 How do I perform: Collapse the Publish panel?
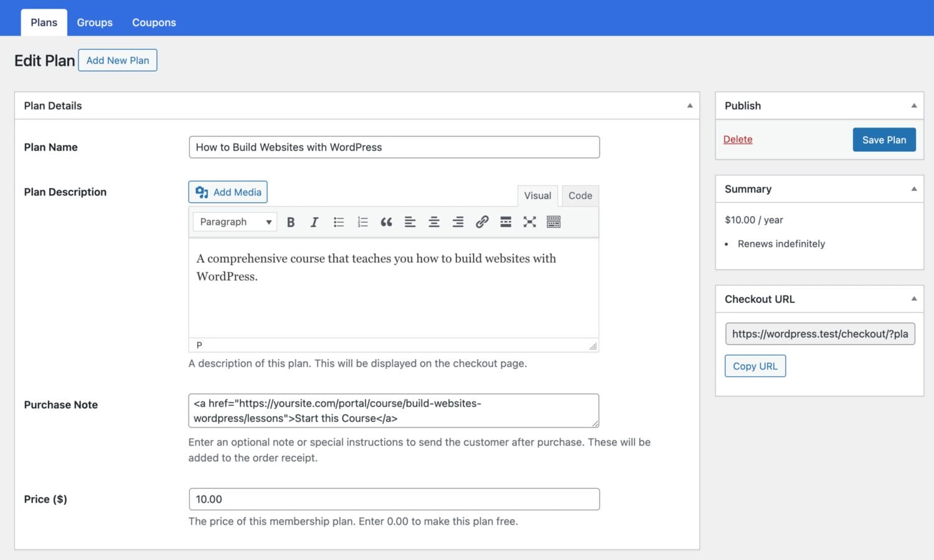(x=914, y=106)
